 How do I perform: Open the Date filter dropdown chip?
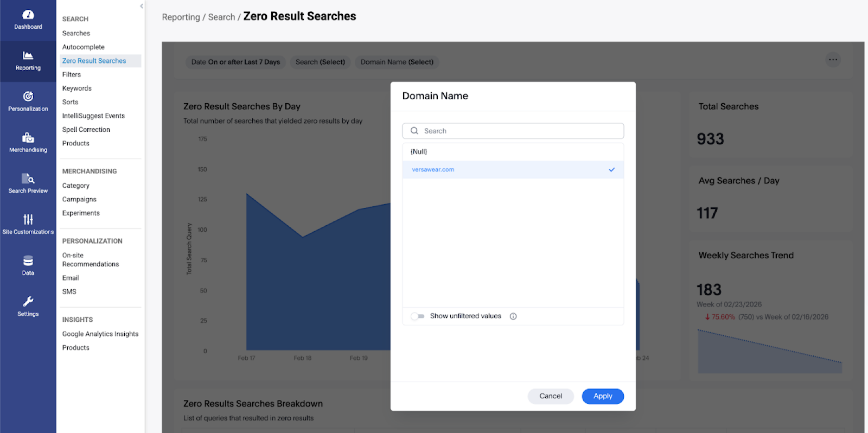click(235, 62)
